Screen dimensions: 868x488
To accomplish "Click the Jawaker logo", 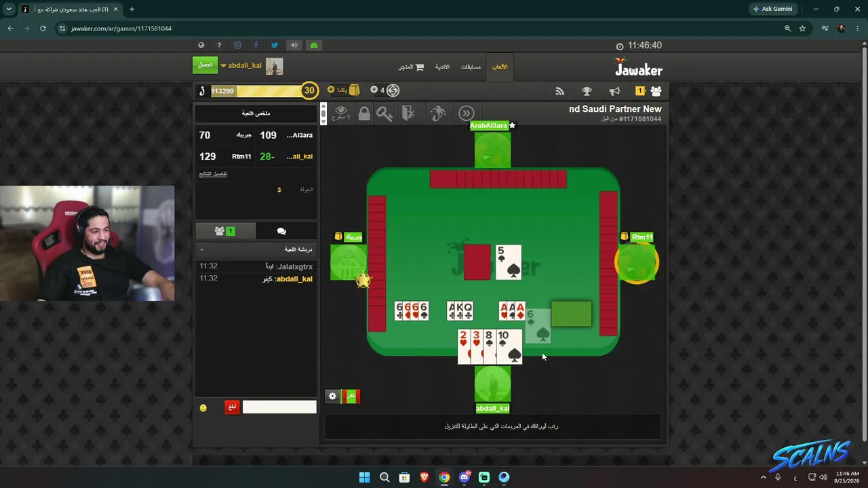I will 639,68.
